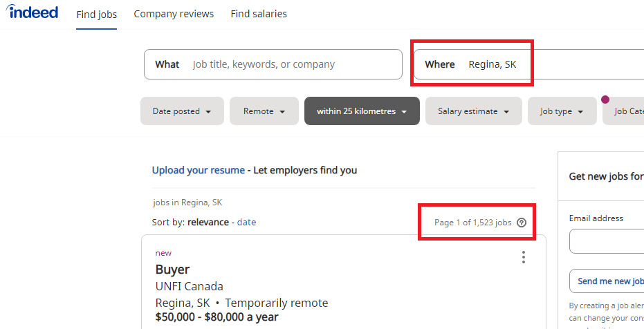Click the Upload your resume link
Screen dimensions: 644x329
[x=199, y=170]
